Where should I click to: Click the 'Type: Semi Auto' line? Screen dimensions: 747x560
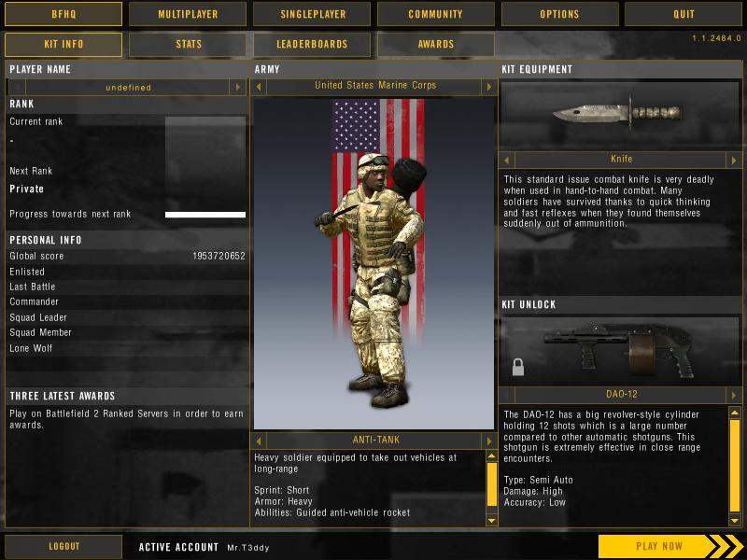coord(539,480)
